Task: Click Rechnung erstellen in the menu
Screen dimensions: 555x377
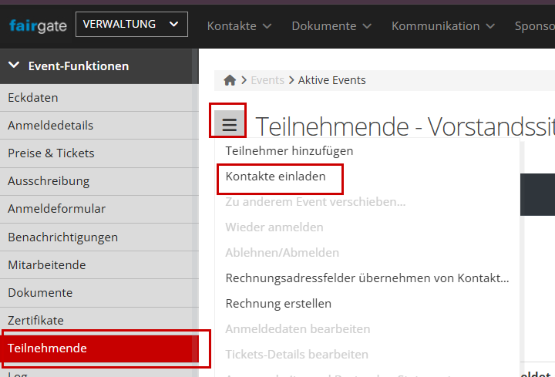Action: coord(278,304)
